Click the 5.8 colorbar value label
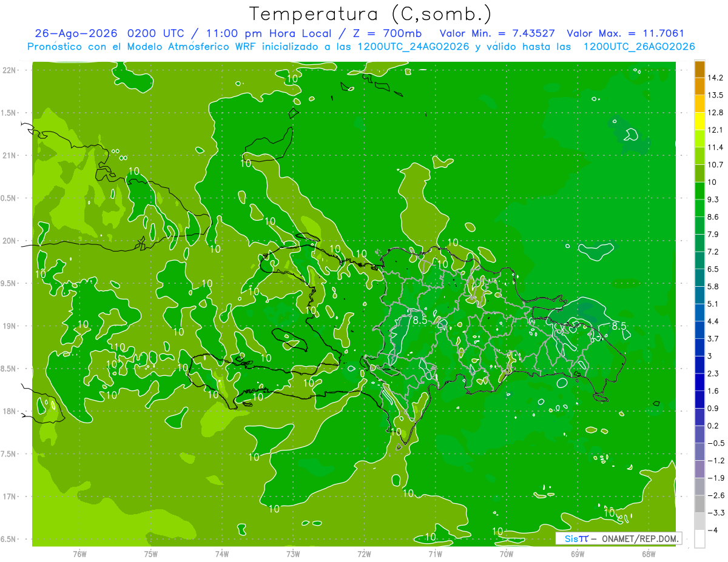The width and height of the screenshot is (728, 562). [713, 286]
